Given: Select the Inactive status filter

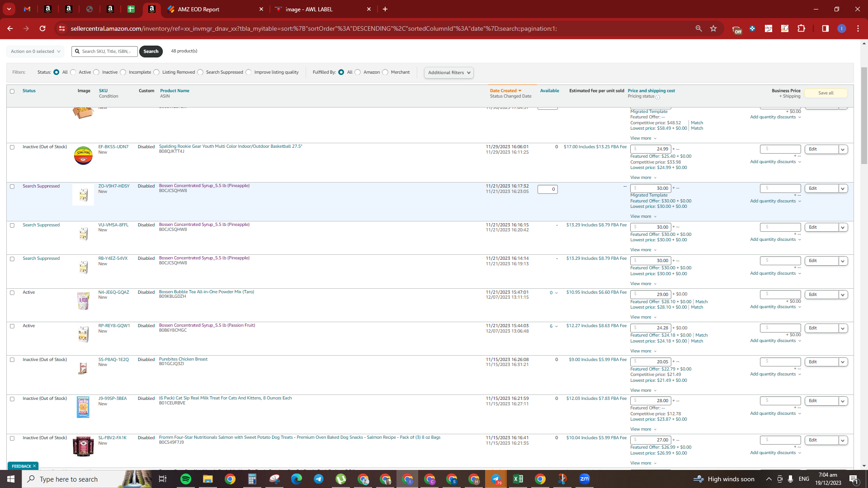Looking at the screenshot, I should pyautogui.click(x=96, y=72).
